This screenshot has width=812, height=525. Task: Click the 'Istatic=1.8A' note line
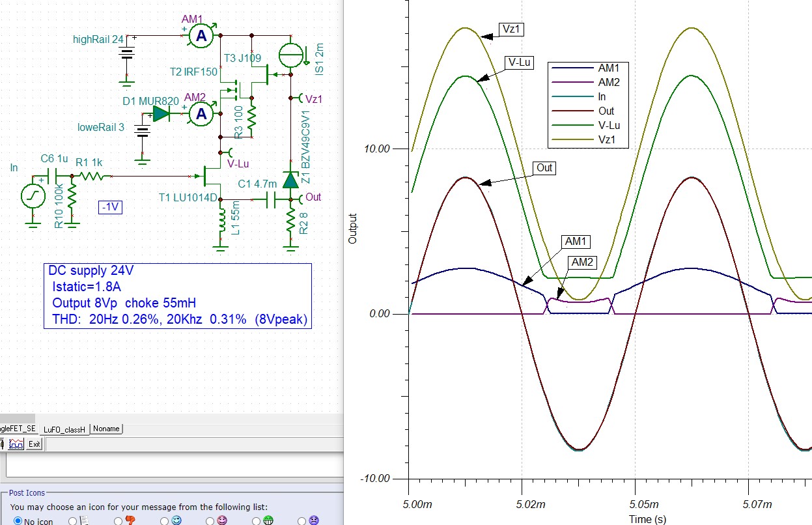point(85,287)
